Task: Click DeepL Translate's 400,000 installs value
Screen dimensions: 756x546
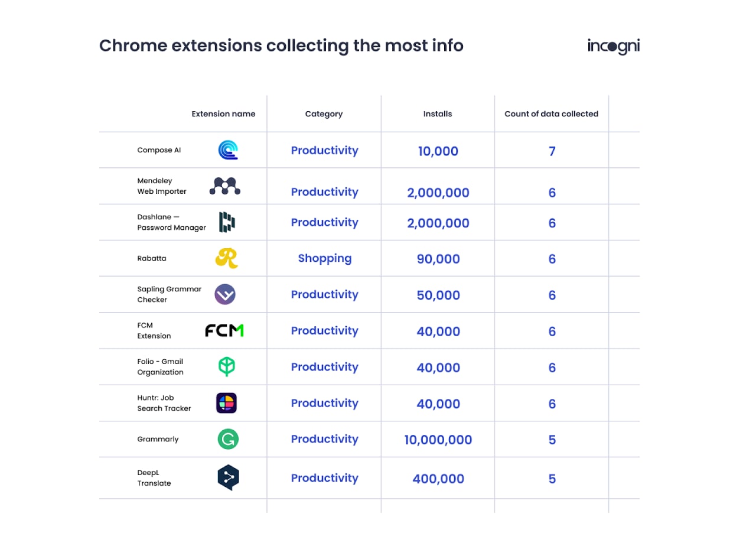Action: pyautogui.click(x=438, y=479)
